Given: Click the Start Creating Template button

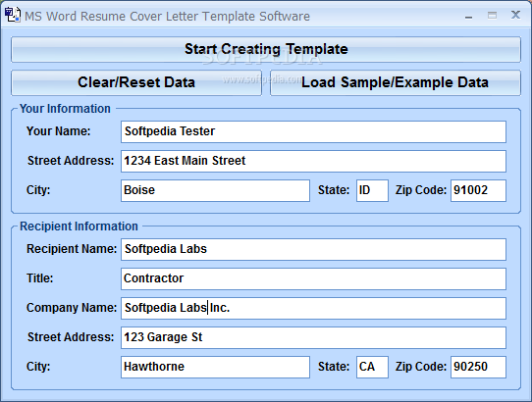Looking at the screenshot, I should point(266,49).
